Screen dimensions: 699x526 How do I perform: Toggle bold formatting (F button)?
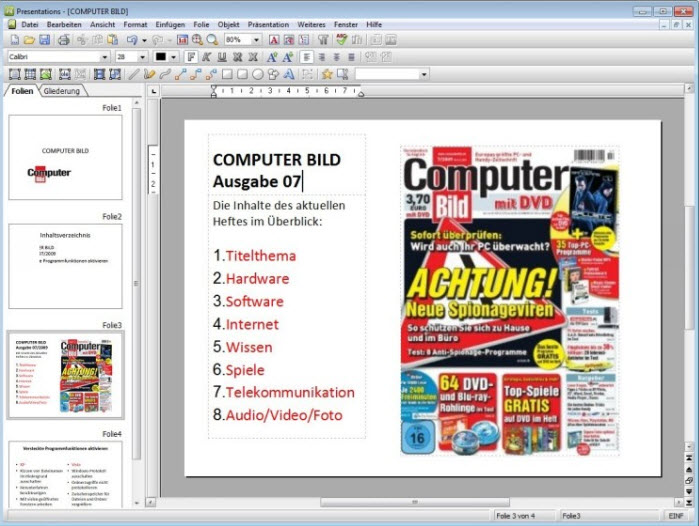coord(191,57)
